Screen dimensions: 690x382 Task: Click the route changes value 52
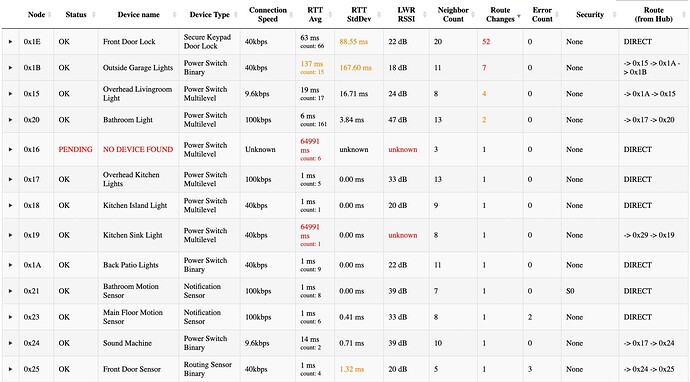tap(486, 42)
